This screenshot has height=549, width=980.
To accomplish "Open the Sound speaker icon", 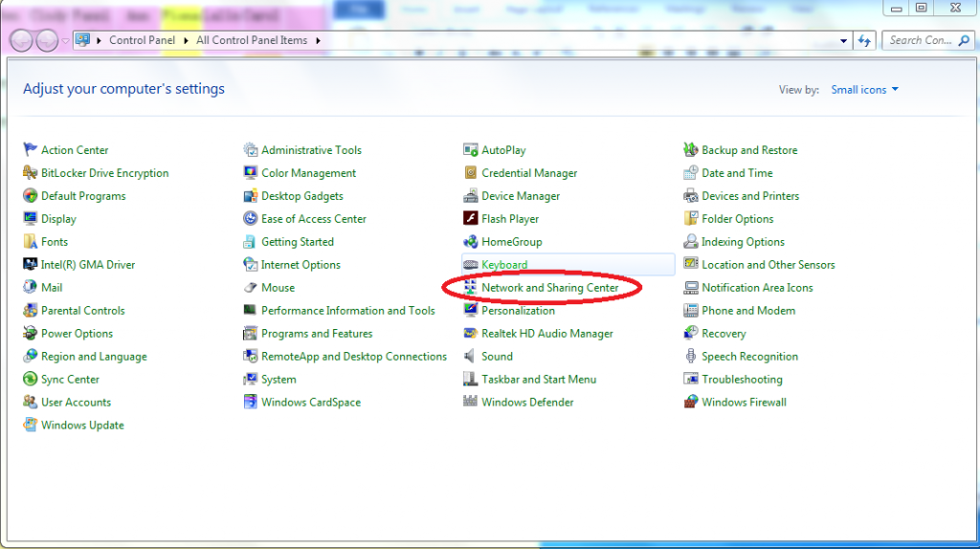I will [470, 356].
